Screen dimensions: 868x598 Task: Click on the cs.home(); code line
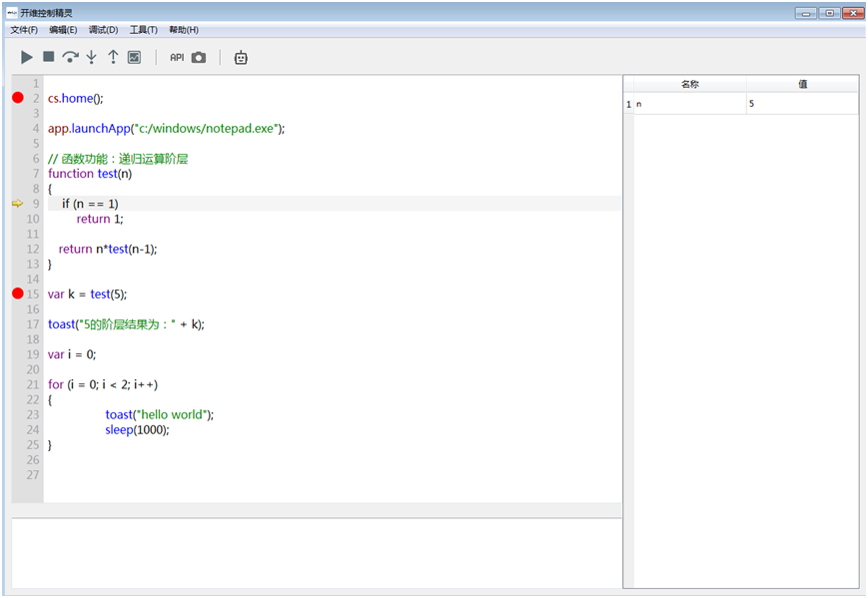pos(75,99)
